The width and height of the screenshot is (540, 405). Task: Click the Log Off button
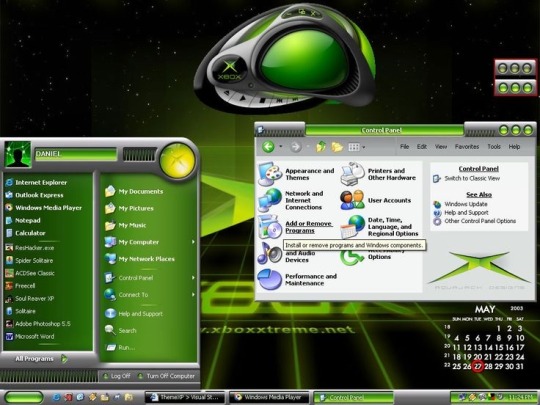point(116,376)
